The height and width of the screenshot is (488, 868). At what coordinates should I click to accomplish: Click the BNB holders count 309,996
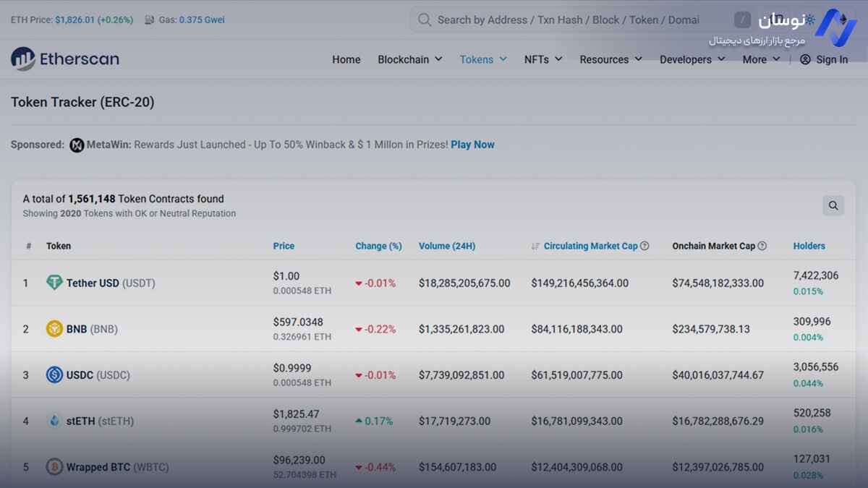point(812,322)
